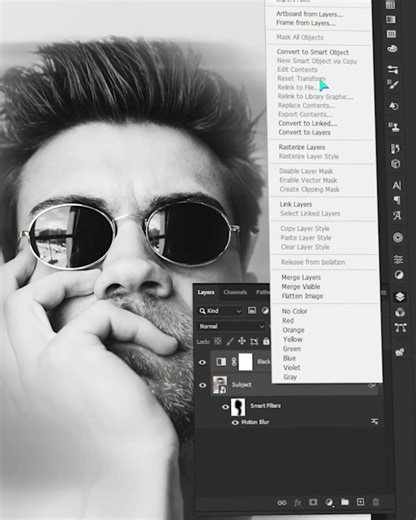The height and width of the screenshot is (520, 416).
Task: Choose Violet color label
Action: 292,367
